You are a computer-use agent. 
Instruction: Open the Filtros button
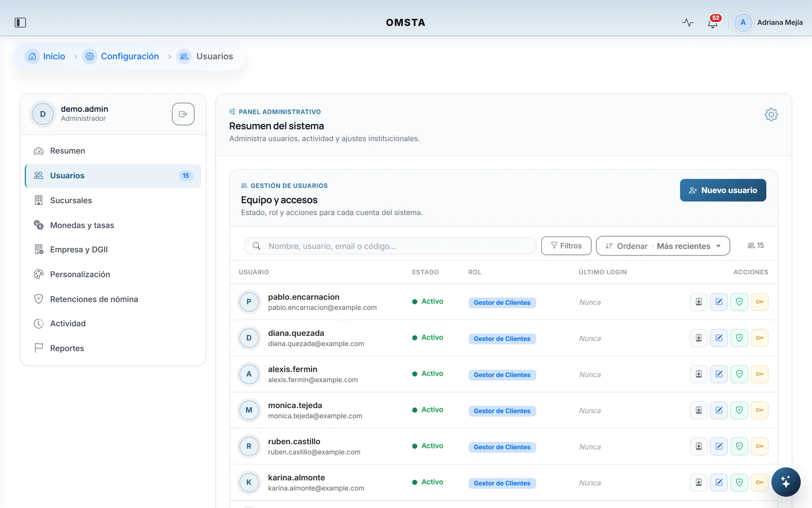click(566, 246)
